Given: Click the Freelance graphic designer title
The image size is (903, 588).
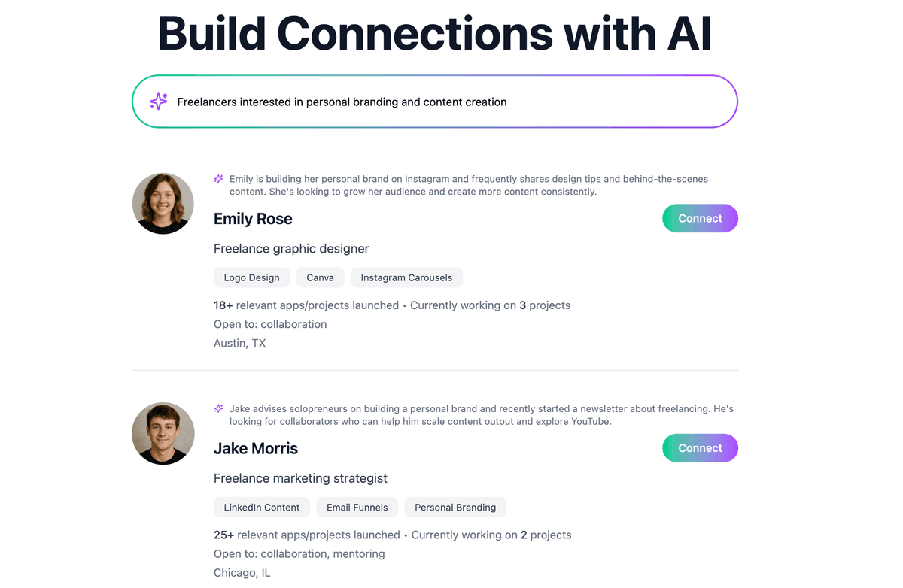Looking at the screenshot, I should (x=291, y=249).
